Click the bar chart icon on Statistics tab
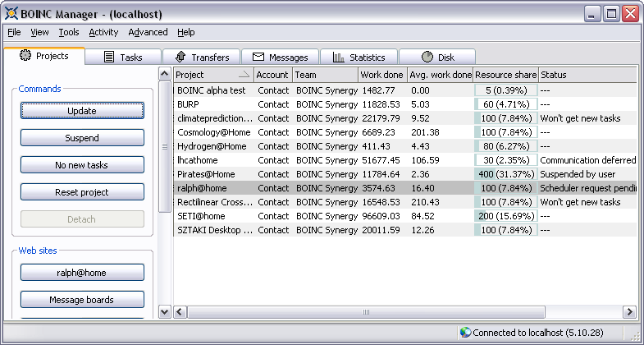The image size is (644, 345). 339,57
